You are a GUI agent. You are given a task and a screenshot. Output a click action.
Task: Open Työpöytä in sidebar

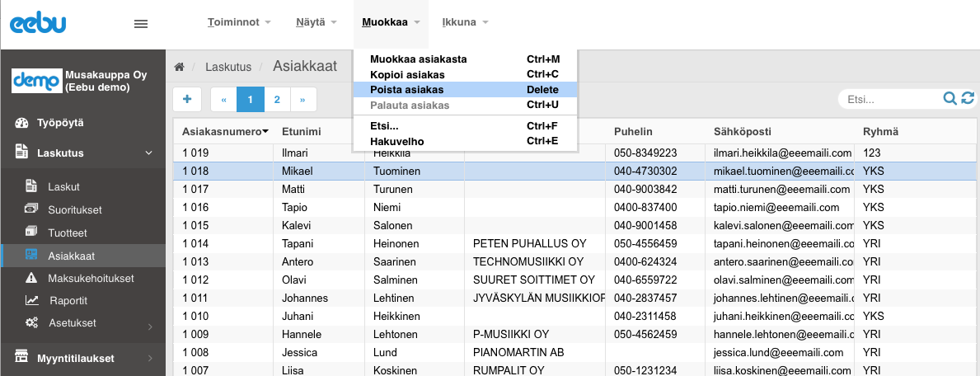[60, 123]
